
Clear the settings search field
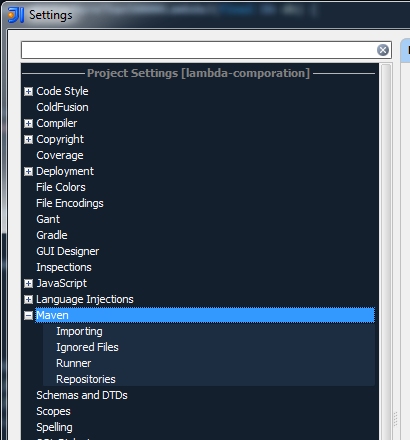click(x=383, y=50)
